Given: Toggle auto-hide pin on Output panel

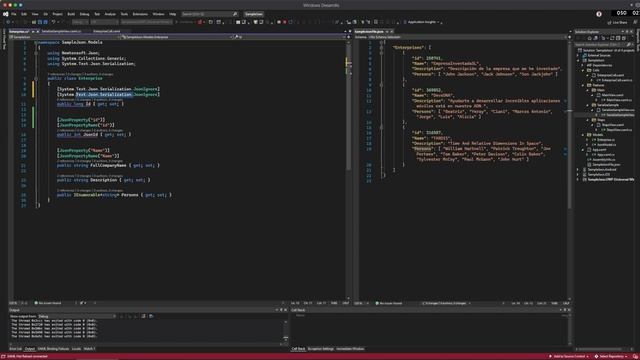Looking at the screenshot, I should pyautogui.click(x=281, y=310).
